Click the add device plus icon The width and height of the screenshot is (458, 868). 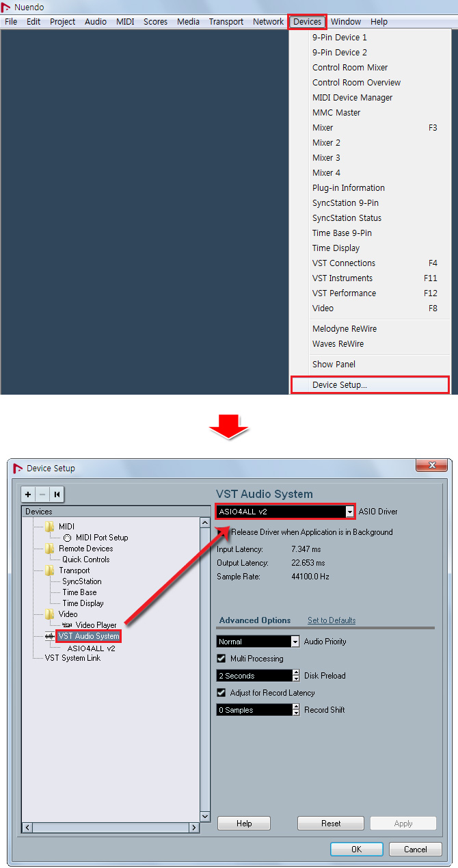point(29,495)
